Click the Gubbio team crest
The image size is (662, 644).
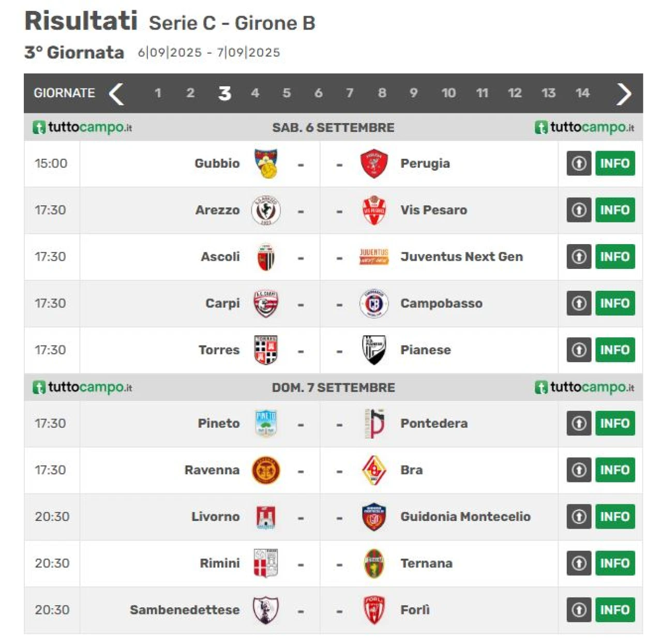tap(266, 163)
